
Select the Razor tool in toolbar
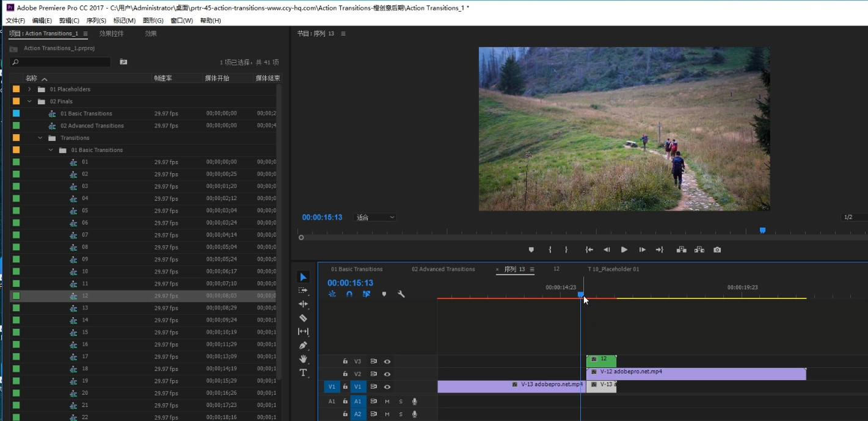303,318
